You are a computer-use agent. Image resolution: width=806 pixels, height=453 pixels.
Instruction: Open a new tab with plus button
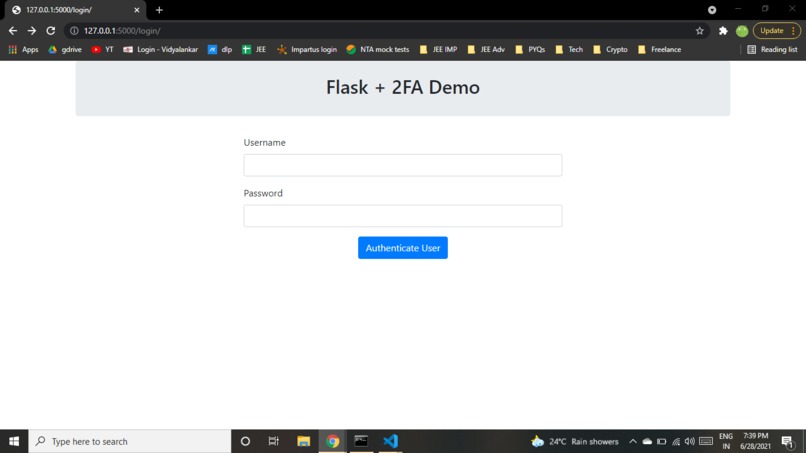[159, 10]
